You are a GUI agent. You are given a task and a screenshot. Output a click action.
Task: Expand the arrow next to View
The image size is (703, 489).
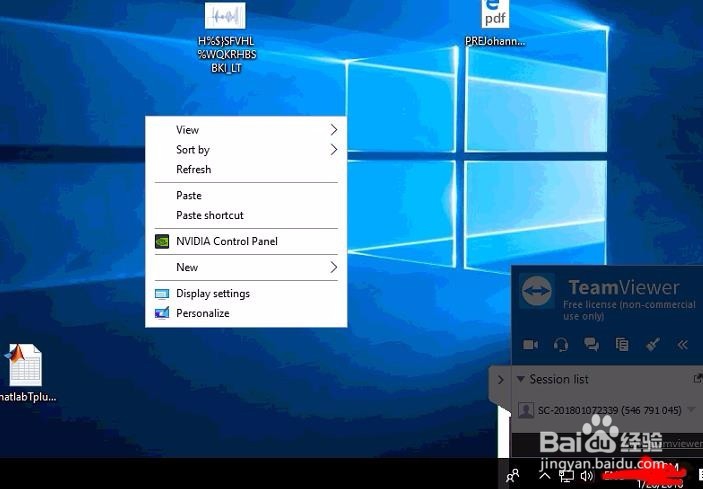pos(334,130)
